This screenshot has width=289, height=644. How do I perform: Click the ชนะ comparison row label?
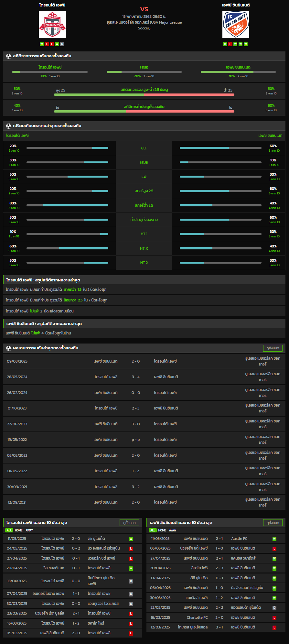pos(144,148)
